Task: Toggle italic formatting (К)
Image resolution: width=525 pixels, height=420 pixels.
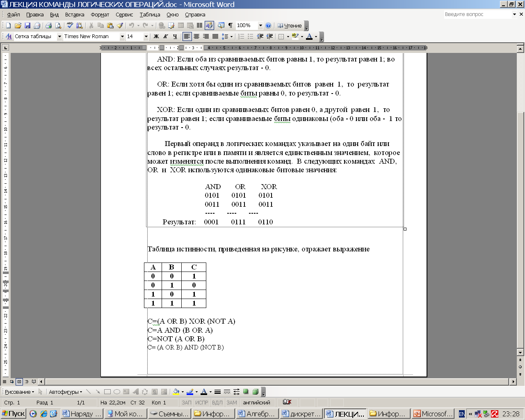Action: coord(166,37)
